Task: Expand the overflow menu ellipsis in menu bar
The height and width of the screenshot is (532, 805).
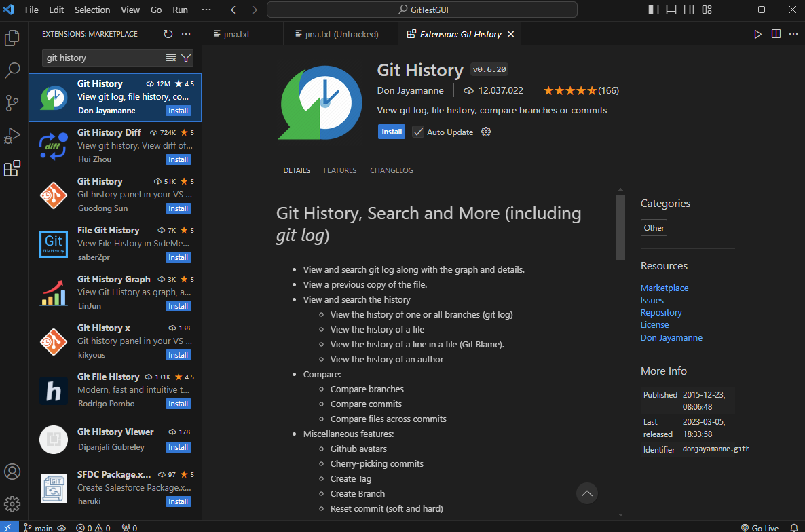Action: pyautogui.click(x=206, y=9)
